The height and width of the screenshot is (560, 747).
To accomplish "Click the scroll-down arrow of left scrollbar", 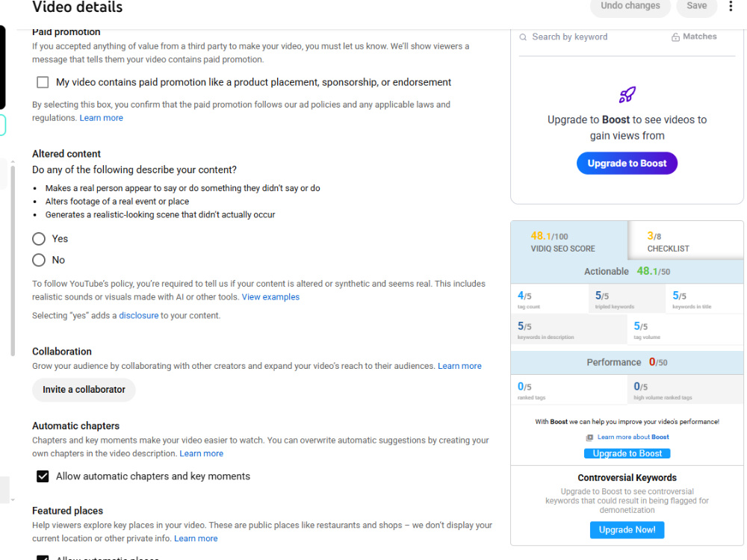I will click(x=13, y=500).
